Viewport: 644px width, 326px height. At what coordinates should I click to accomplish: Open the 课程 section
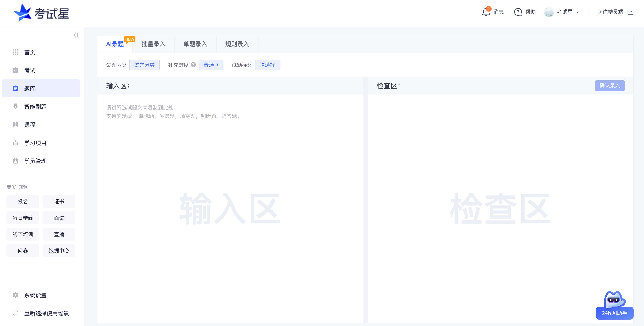coord(30,124)
